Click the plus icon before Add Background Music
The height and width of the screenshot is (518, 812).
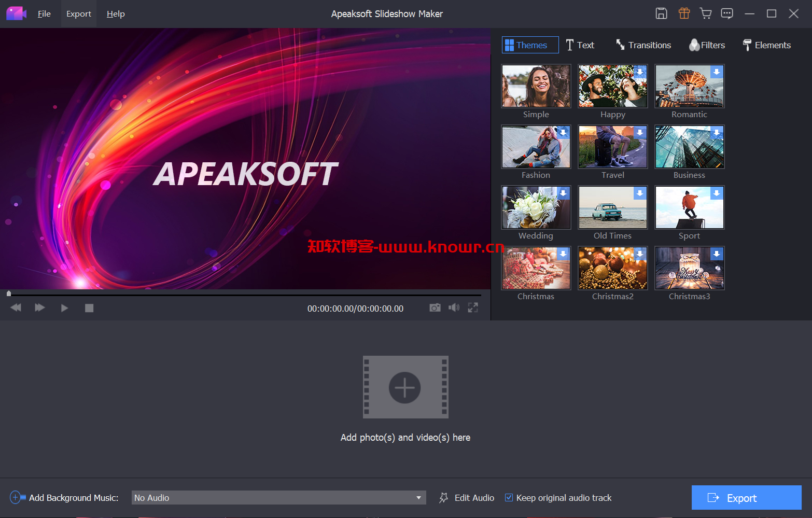pyautogui.click(x=18, y=497)
